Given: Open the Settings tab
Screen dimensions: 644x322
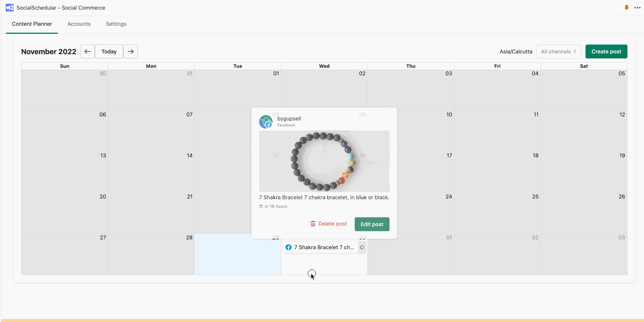Looking at the screenshot, I should [x=116, y=24].
